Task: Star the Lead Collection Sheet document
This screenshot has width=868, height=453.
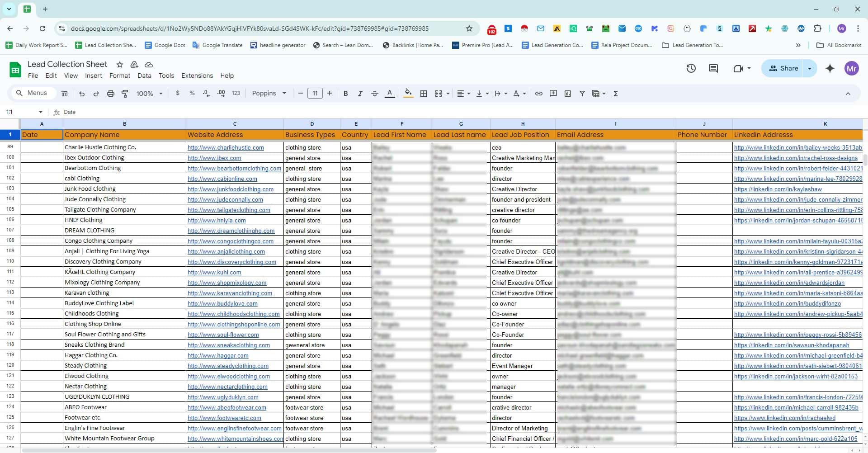Action: (x=119, y=65)
